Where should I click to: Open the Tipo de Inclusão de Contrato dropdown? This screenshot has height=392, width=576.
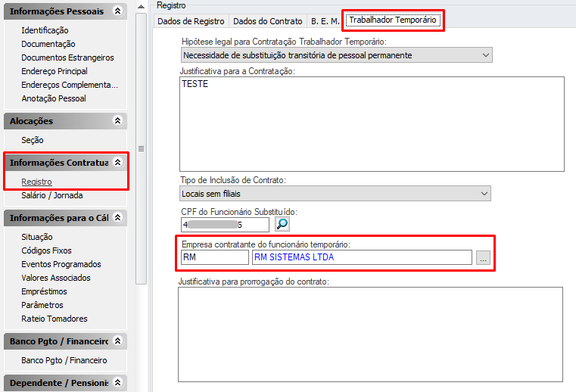[x=335, y=194]
